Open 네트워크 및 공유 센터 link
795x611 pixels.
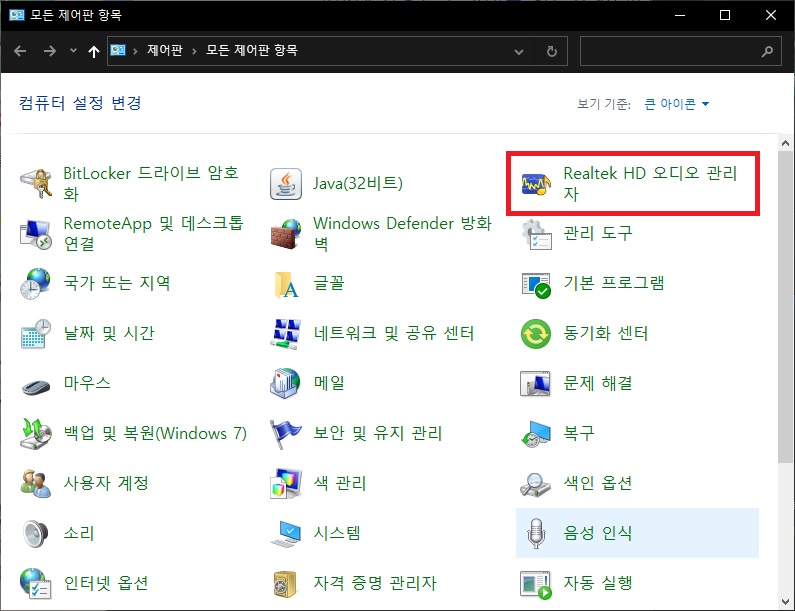tap(393, 333)
